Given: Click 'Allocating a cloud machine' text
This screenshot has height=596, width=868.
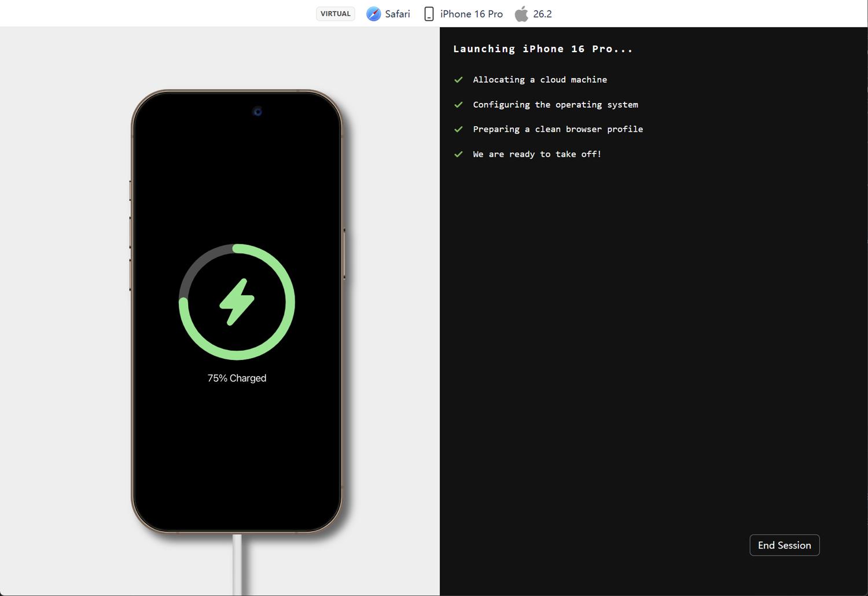Looking at the screenshot, I should 540,80.
